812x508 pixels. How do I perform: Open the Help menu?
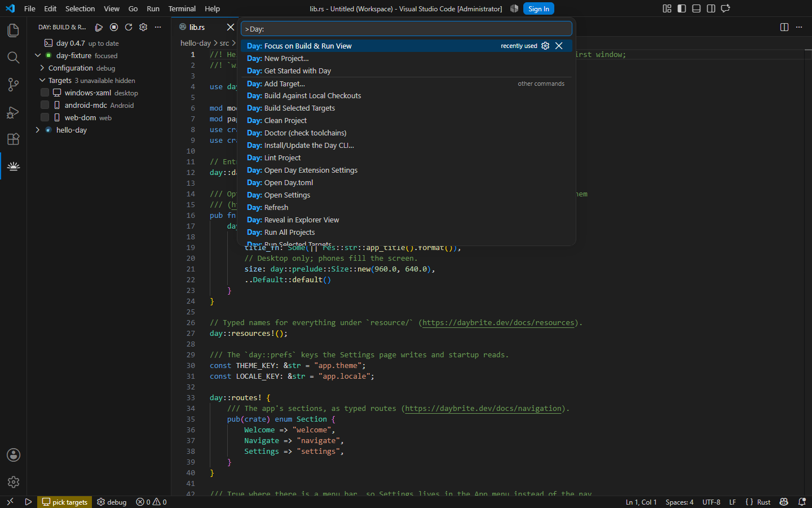pos(212,8)
